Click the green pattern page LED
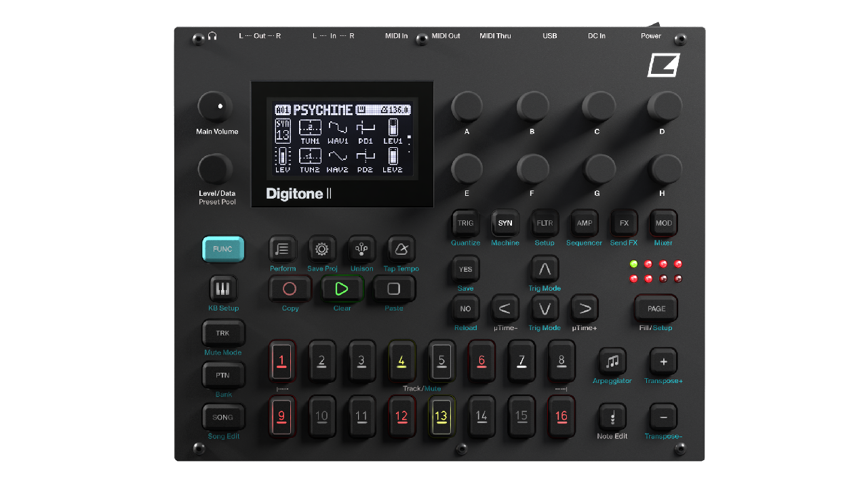 click(633, 264)
